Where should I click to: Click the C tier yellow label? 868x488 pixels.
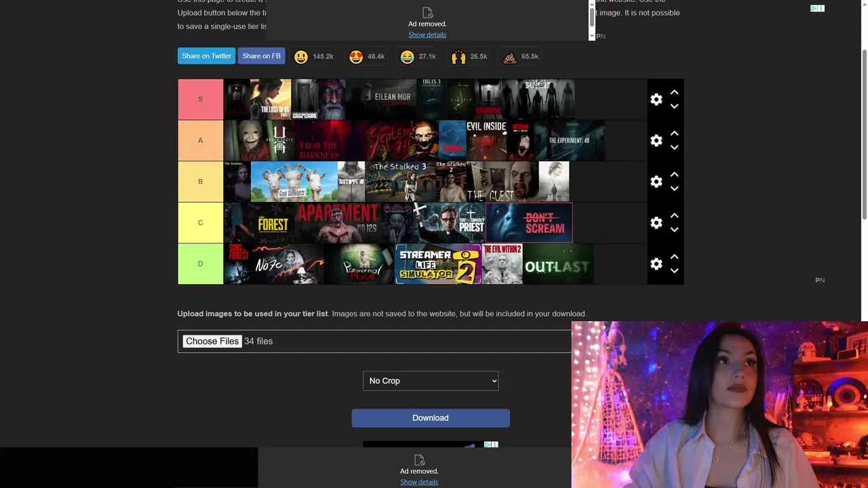(x=200, y=223)
